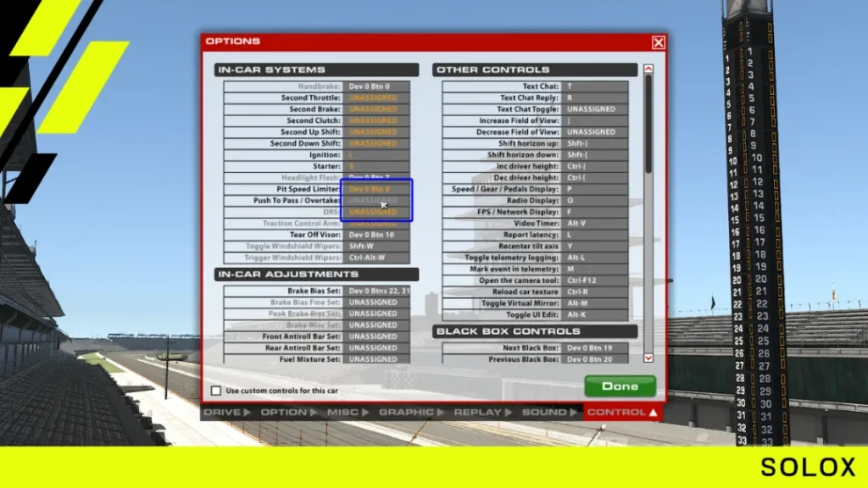Change the Text Chat key binding
Image resolution: width=868 pixels, height=488 pixels.
click(595, 86)
